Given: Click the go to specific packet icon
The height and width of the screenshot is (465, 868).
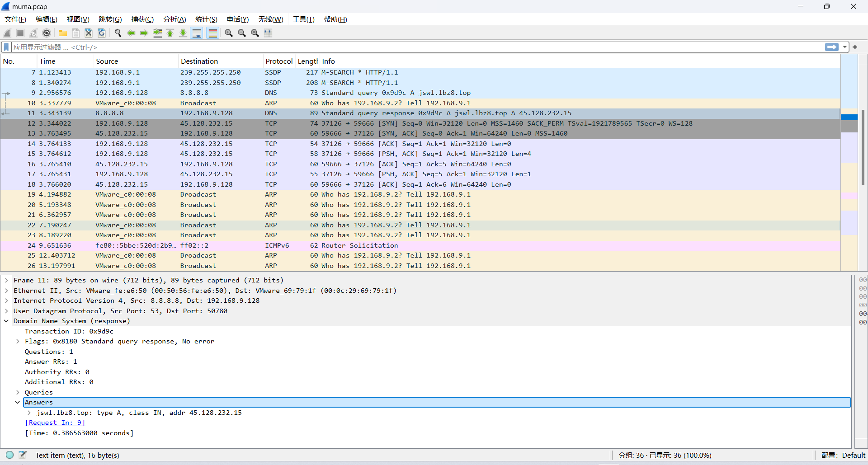Looking at the screenshot, I should click(157, 33).
